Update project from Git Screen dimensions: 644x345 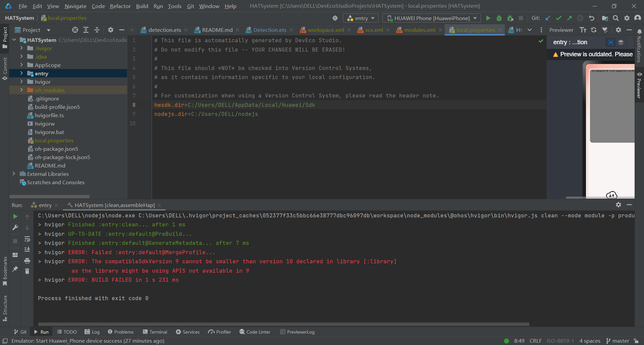point(548,18)
